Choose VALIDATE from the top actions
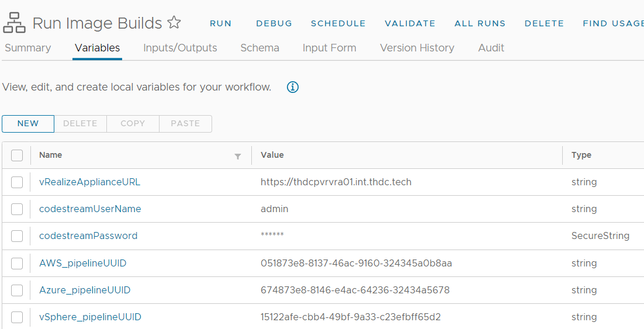 [410, 23]
